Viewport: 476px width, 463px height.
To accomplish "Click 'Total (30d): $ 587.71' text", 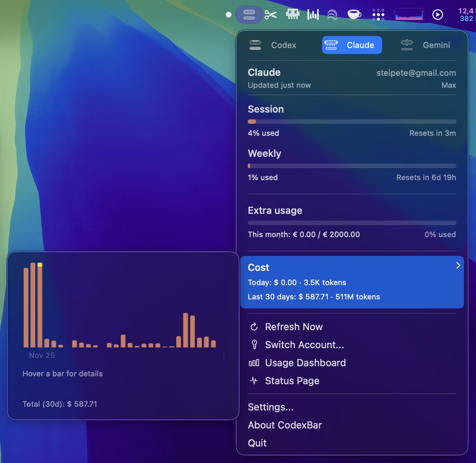I will point(60,404).
